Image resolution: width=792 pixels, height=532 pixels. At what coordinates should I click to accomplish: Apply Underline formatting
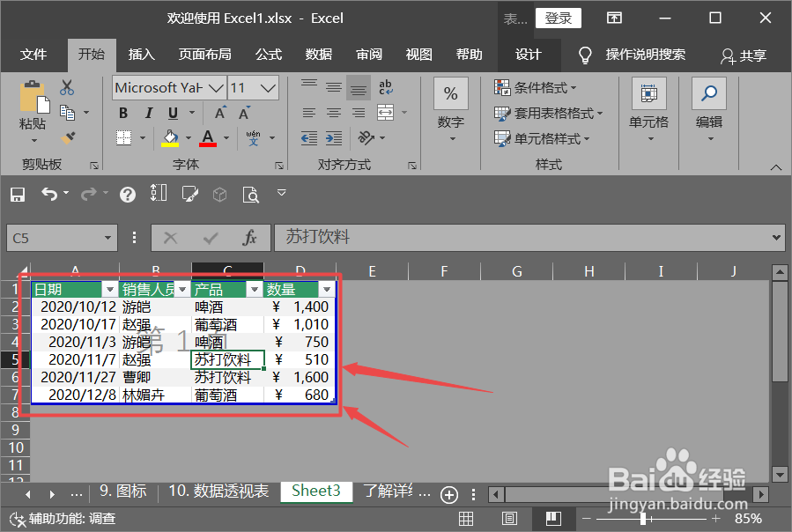pos(174,113)
